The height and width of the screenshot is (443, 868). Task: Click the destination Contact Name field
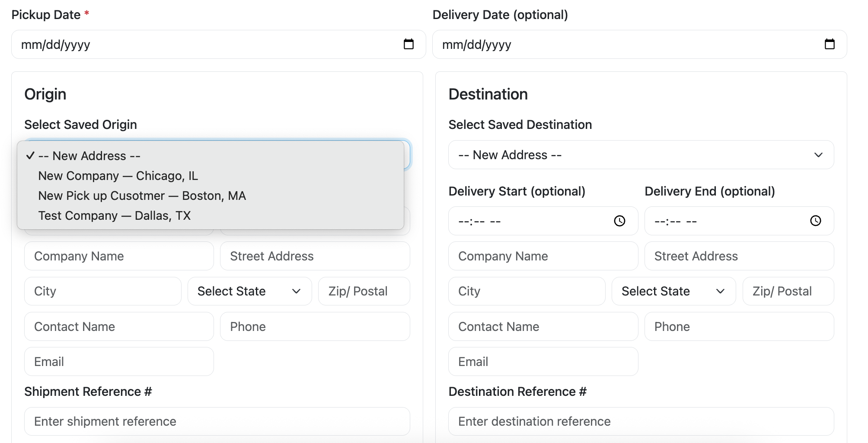[x=543, y=327]
